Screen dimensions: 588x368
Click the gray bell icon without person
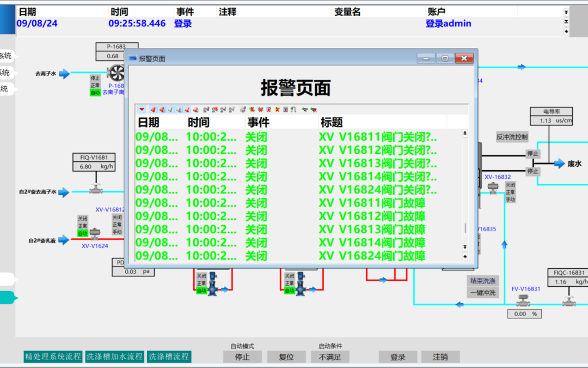click(x=170, y=109)
